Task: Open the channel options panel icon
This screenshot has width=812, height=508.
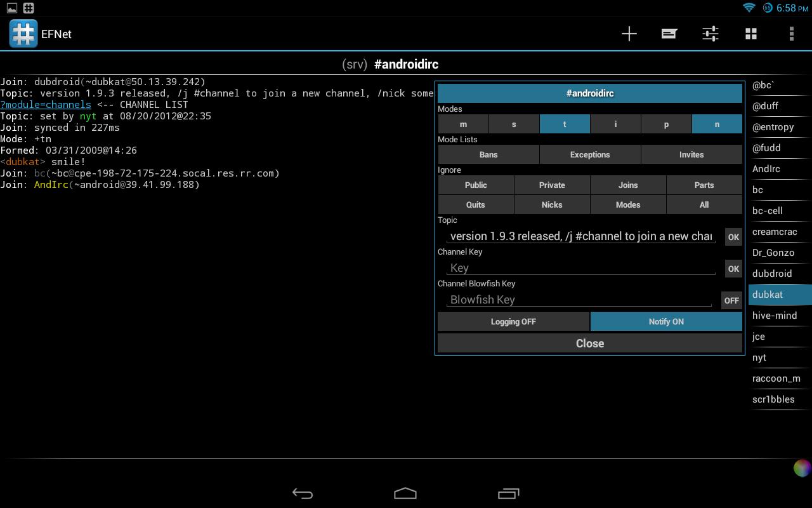Action: (x=669, y=34)
